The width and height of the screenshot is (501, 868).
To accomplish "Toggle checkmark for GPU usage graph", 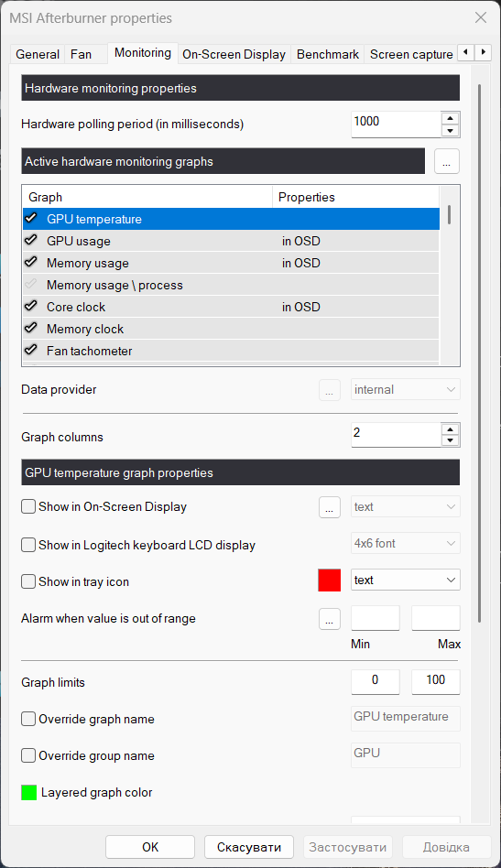I will [x=31, y=240].
